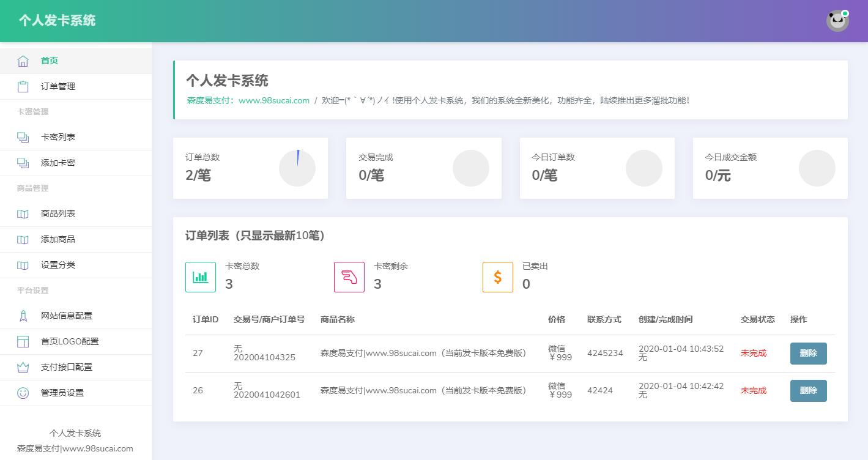Click the circle chart in 今日成交金额 card
The width and height of the screenshot is (868, 460).
click(x=817, y=168)
